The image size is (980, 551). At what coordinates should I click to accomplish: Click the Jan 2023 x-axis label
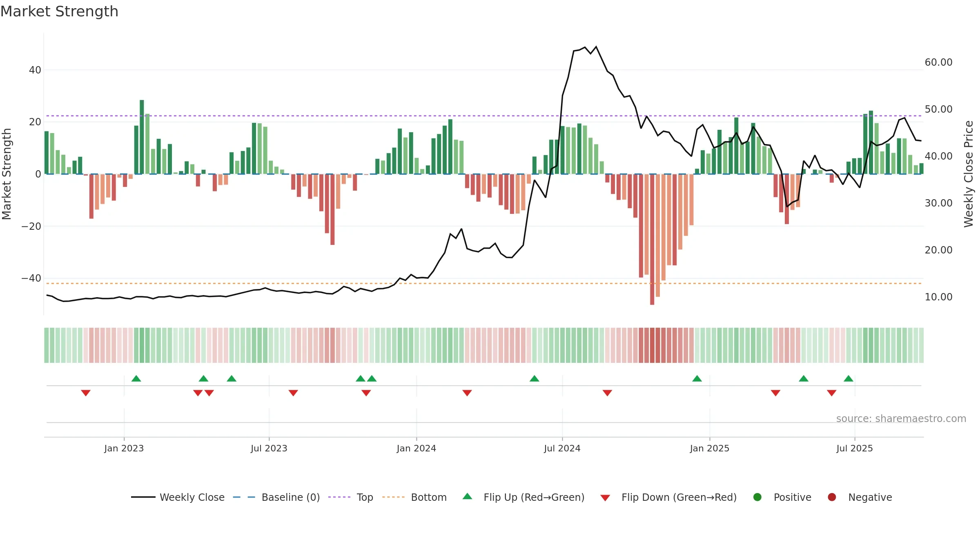click(124, 449)
